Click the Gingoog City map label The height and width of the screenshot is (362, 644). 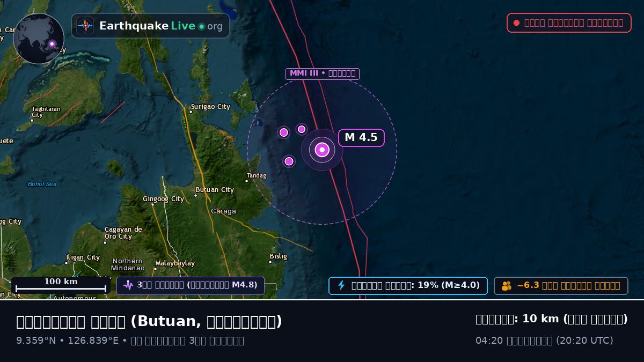tap(163, 199)
